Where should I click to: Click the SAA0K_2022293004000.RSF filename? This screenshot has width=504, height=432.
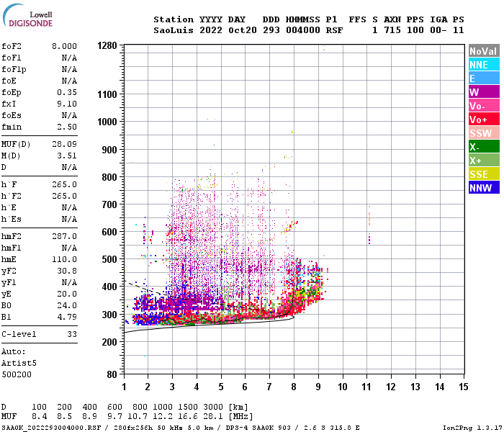tap(51, 428)
